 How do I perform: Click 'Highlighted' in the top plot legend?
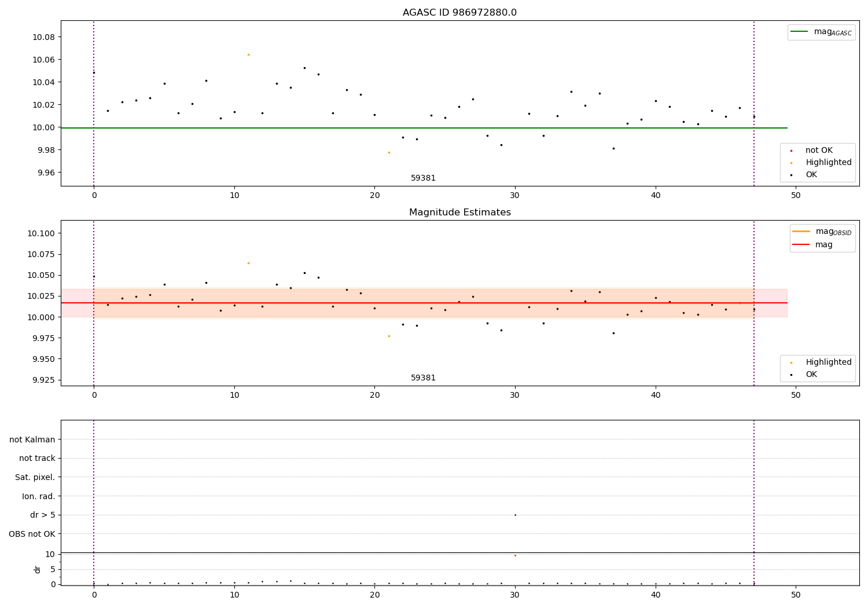(829, 163)
